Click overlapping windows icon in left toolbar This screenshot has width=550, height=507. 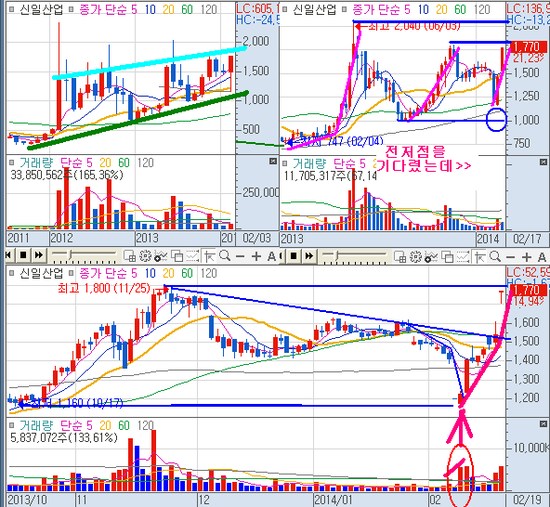coord(177,256)
